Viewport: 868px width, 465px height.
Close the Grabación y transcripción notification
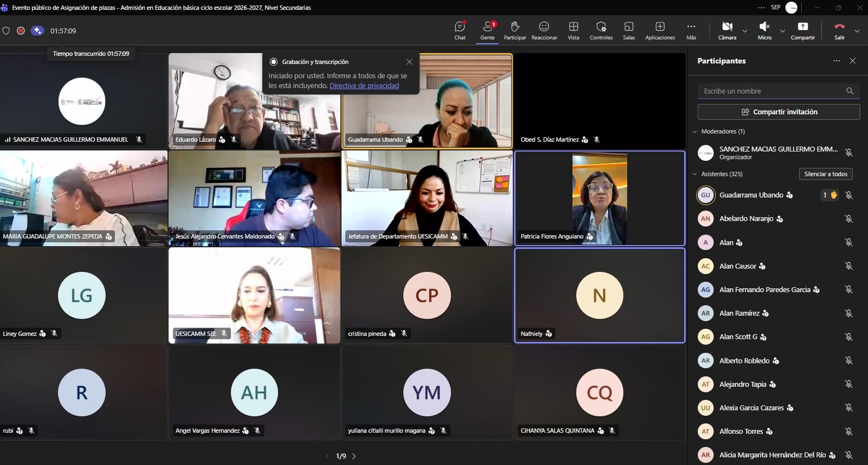click(x=409, y=62)
